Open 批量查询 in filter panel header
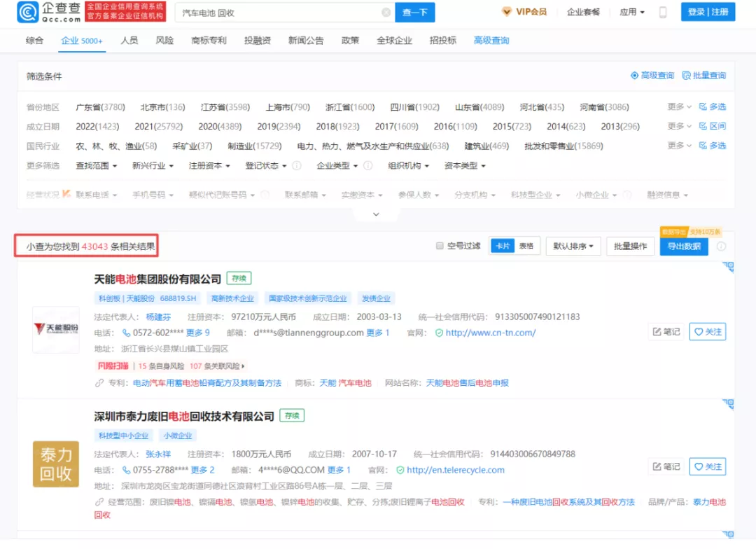Image resolution: width=756 pixels, height=549 pixels. [x=704, y=75]
